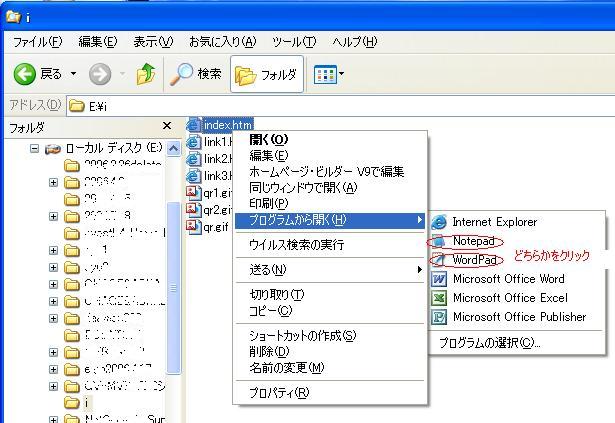Image resolution: width=615 pixels, height=423 pixels.
Task: Click the Notepad icon in submenu
Action: click(439, 241)
